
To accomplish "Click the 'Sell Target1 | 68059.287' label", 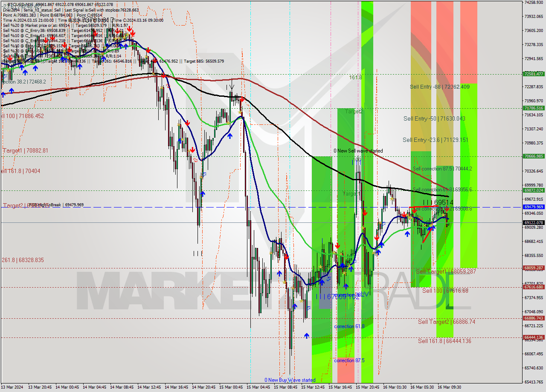I will point(446,271).
